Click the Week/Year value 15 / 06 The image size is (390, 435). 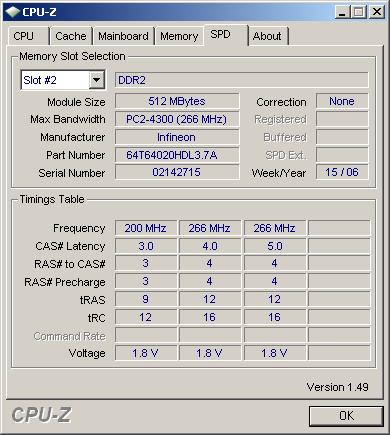(342, 172)
